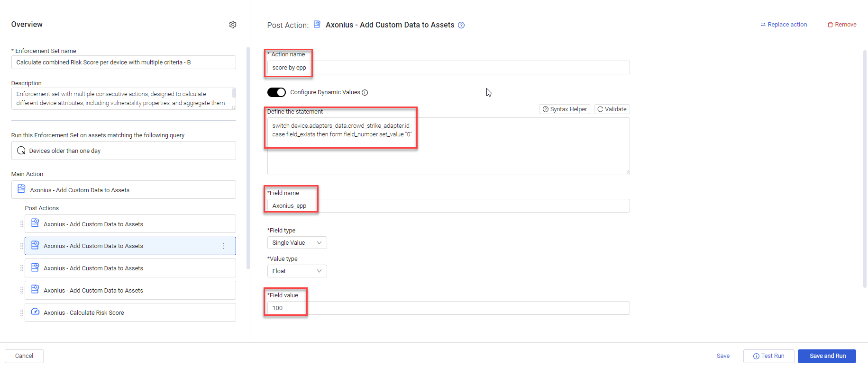Image resolution: width=868 pixels, height=365 pixels.
Task: Click the Main Action Add Custom Data icon
Action: click(21, 189)
